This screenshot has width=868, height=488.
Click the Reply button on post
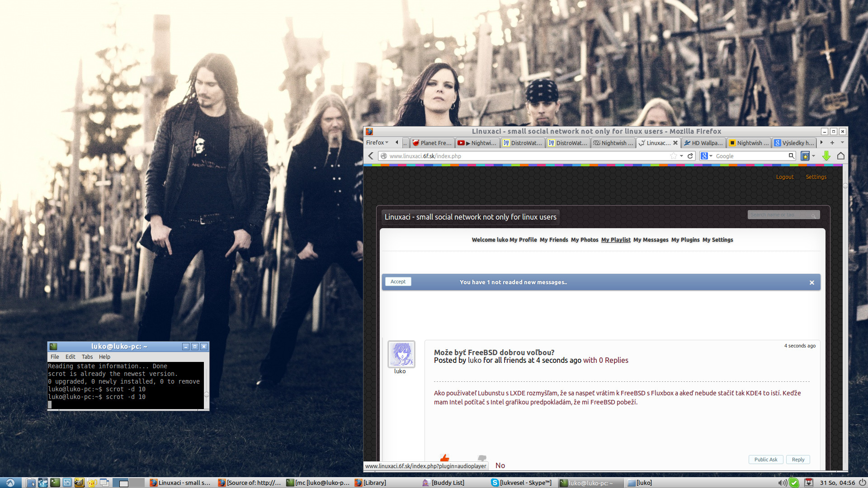pyautogui.click(x=798, y=460)
